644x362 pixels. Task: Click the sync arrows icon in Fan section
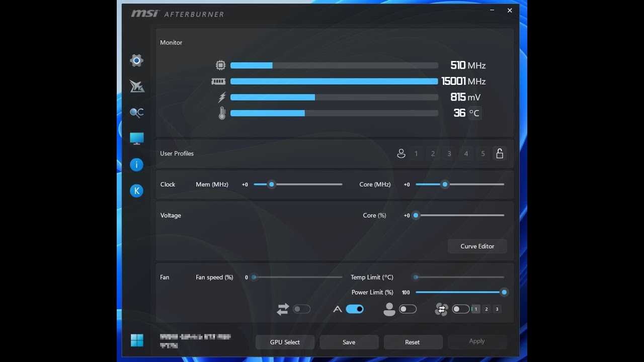(283, 309)
